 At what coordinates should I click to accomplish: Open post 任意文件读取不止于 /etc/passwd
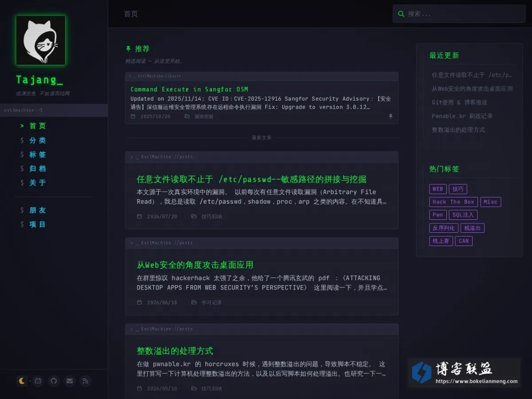pyautogui.click(x=251, y=179)
